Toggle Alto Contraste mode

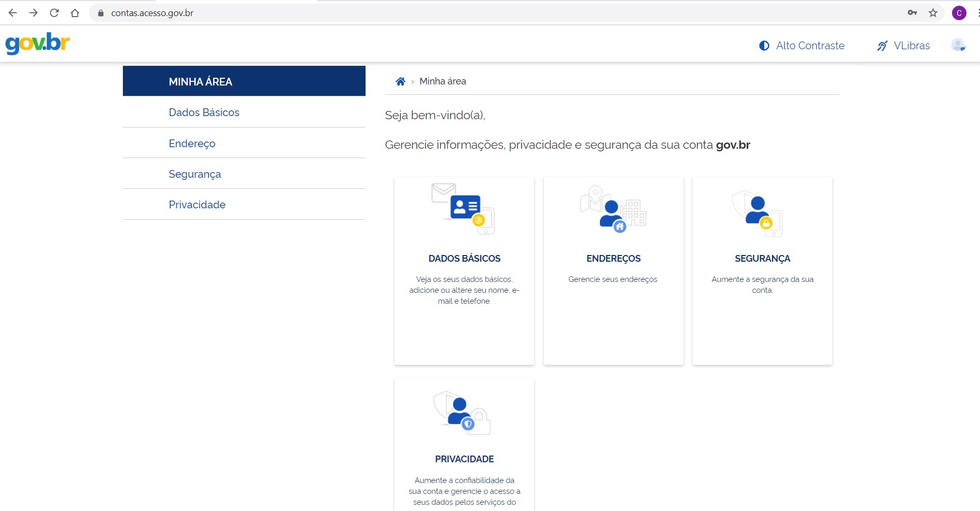click(x=802, y=46)
